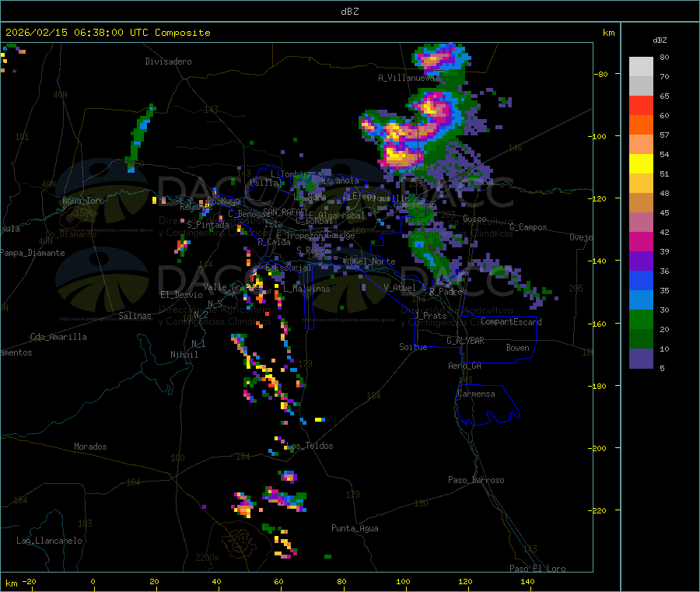Click the Soitue map label
700x592 pixels.
click(x=413, y=347)
